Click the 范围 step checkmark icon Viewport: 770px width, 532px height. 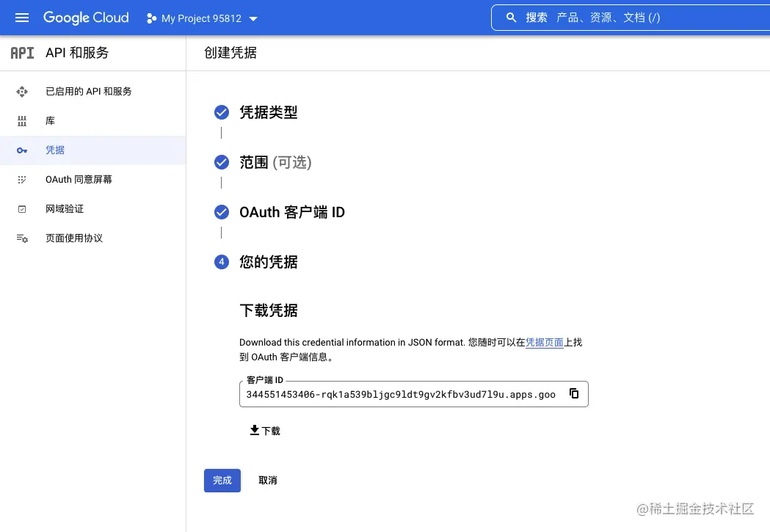click(222, 162)
